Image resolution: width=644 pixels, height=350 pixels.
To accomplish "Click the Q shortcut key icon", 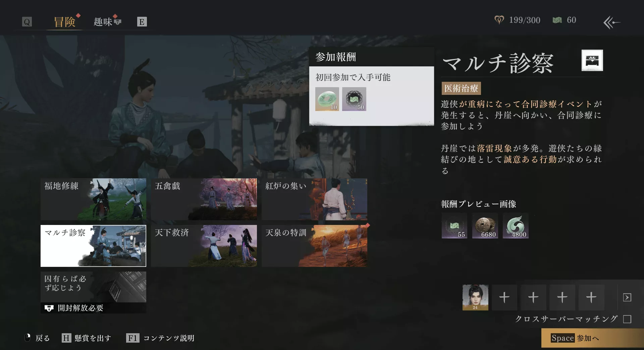I will (26, 21).
